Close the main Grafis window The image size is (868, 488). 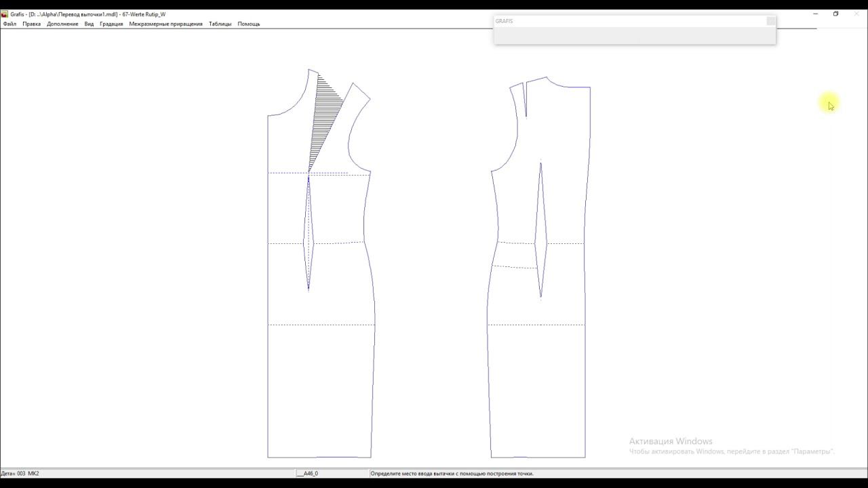tap(856, 14)
